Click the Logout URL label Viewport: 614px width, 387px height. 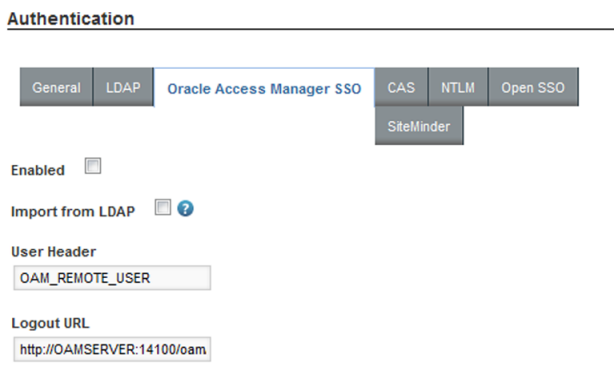[50, 323]
